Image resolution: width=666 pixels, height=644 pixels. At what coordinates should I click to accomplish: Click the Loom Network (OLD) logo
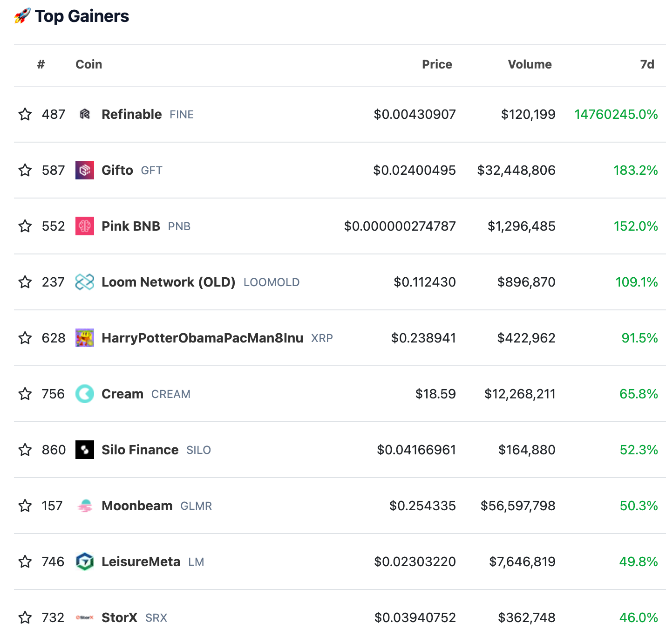coord(85,282)
